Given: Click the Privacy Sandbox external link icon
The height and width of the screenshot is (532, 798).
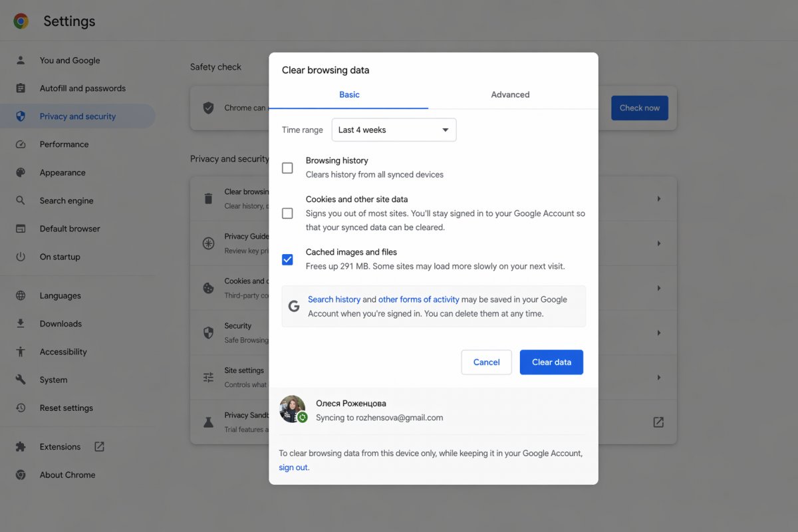Looking at the screenshot, I should tap(658, 422).
